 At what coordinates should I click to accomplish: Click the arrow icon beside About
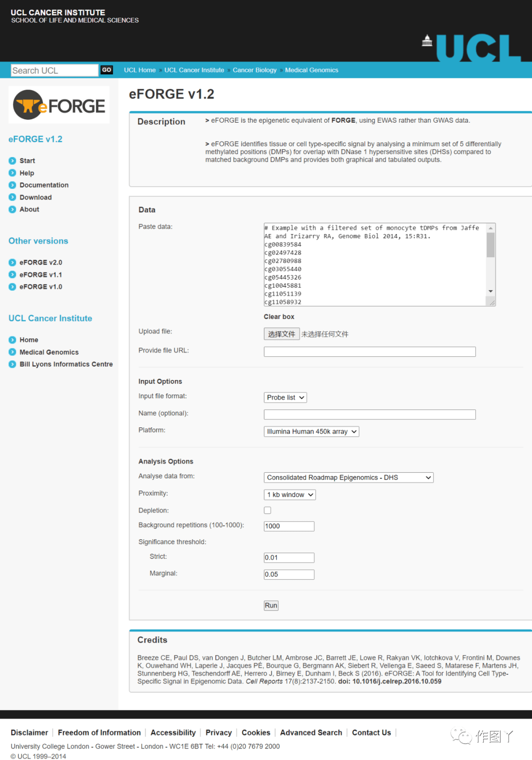coord(12,209)
